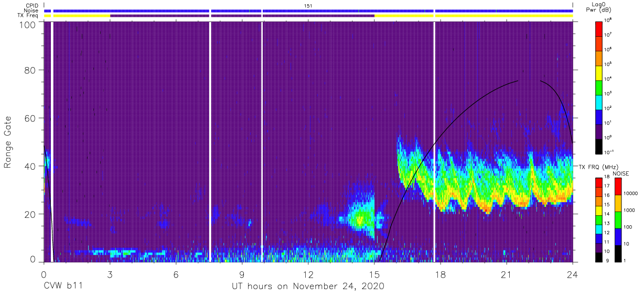
Task: Click the CPID label at top left
Action: [33, 5]
